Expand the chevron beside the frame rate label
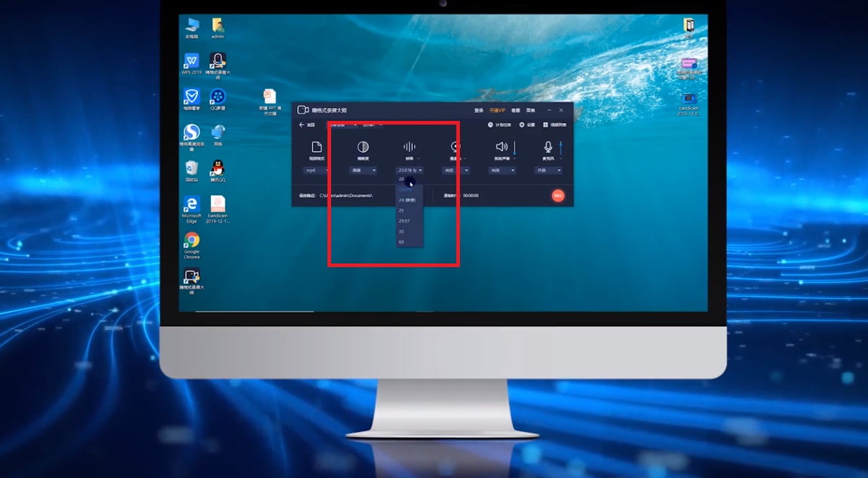Viewport: 868px width, 478px height. tap(418, 158)
